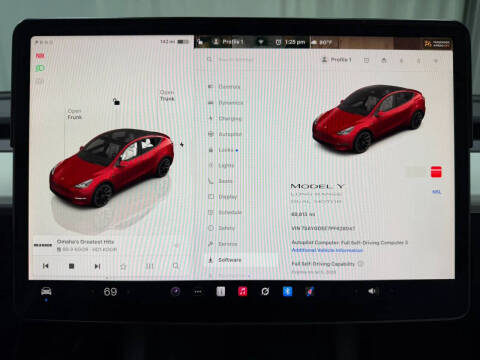Tap the car's odometer mileage reading
Viewport: 480px width, 360px height.
click(303, 214)
